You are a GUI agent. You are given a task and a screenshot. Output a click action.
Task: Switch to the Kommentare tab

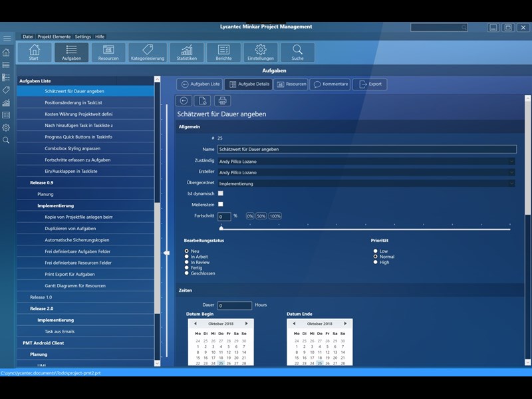pos(331,84)
